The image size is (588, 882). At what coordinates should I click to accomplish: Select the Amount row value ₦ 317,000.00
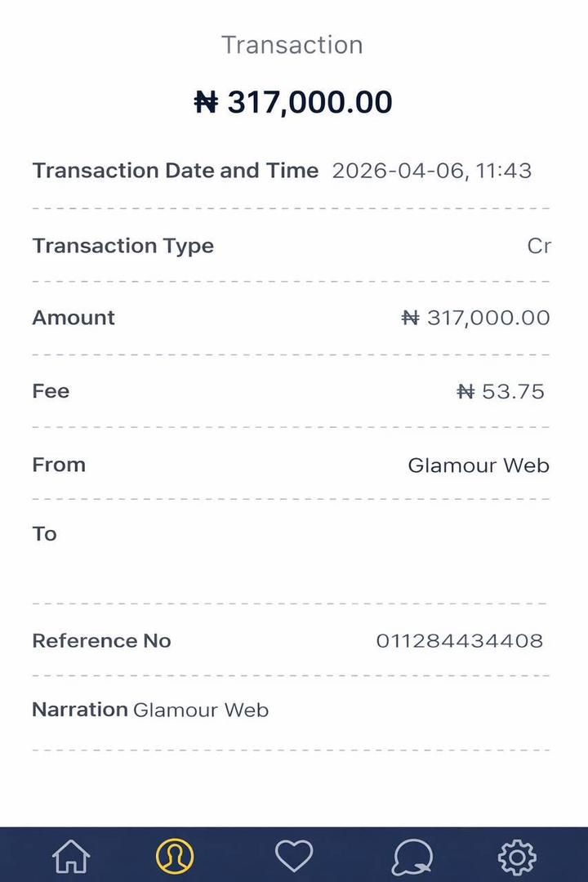click(476, 318)
